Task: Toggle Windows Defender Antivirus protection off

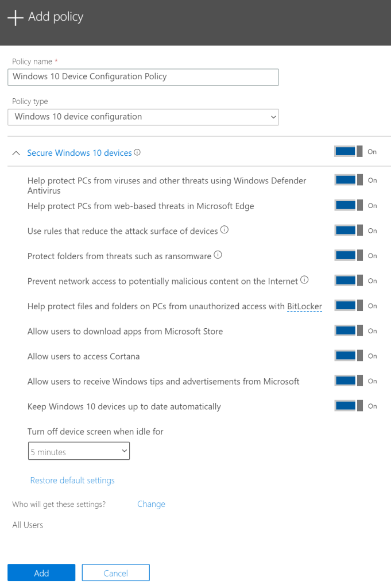Action: (349, 180)
